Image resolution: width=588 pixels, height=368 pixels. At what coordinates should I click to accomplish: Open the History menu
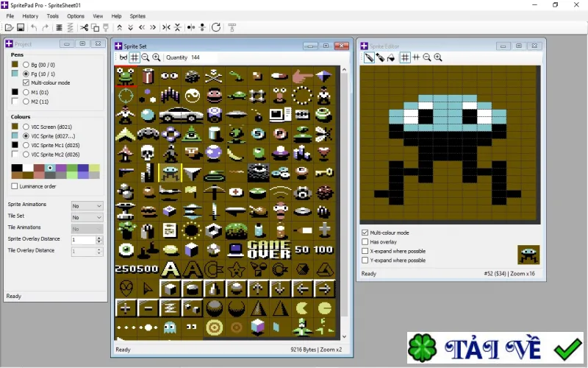[30, 16]
